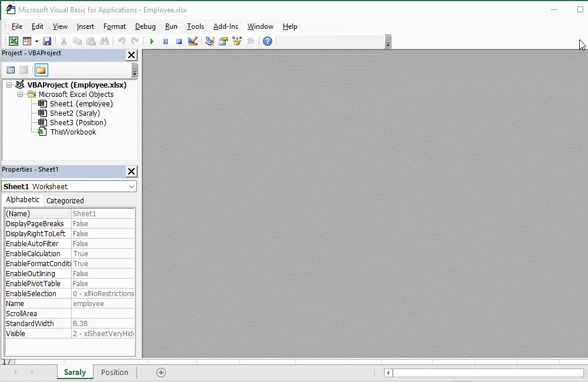Image resolution: width=588 pixels, height=382 pixels.
Task: Select VBAProject (Employee.xlsx) root item
Action: pos(77,85)
